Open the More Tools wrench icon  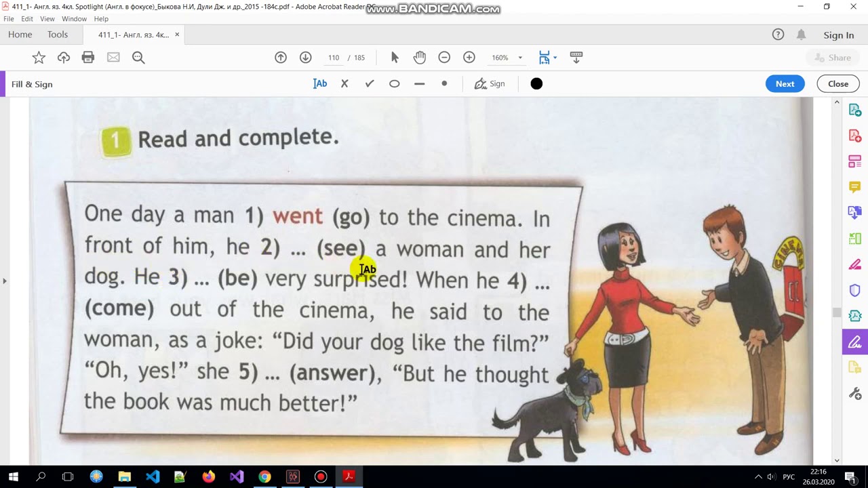[x=855, y=393]
